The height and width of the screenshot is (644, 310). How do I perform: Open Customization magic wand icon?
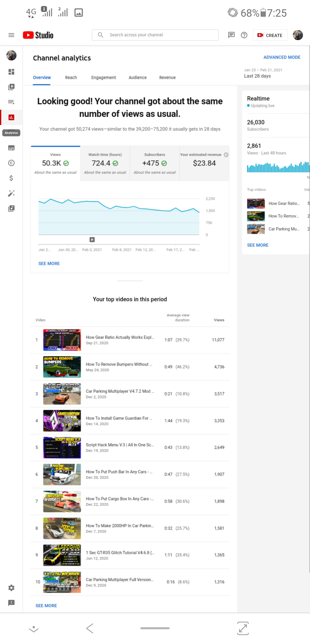point(11,193)
